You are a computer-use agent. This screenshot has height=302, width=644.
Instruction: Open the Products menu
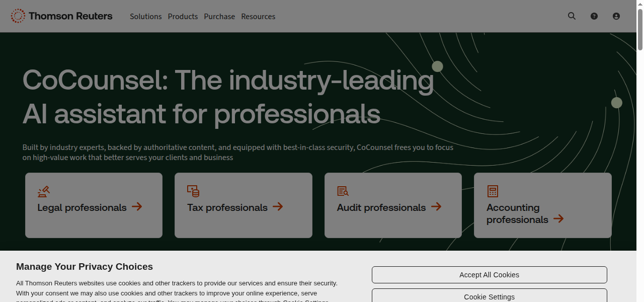[x=183, y=16]
